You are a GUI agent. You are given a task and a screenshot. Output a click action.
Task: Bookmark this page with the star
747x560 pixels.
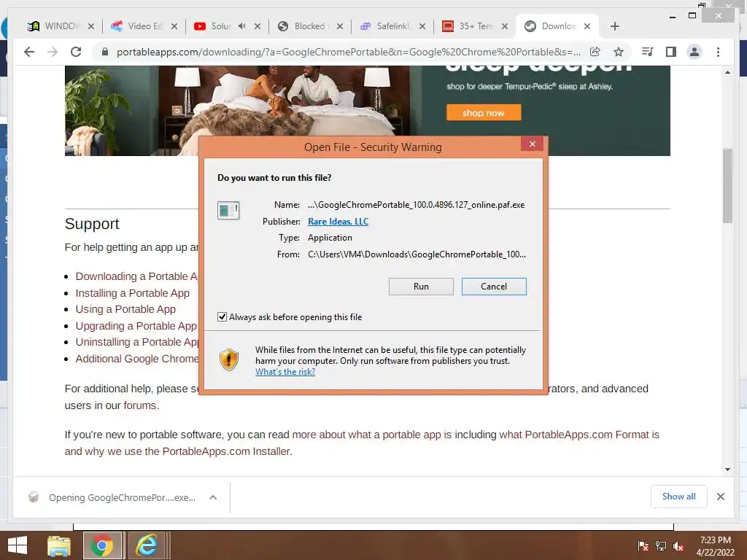[x=619, y=52]
